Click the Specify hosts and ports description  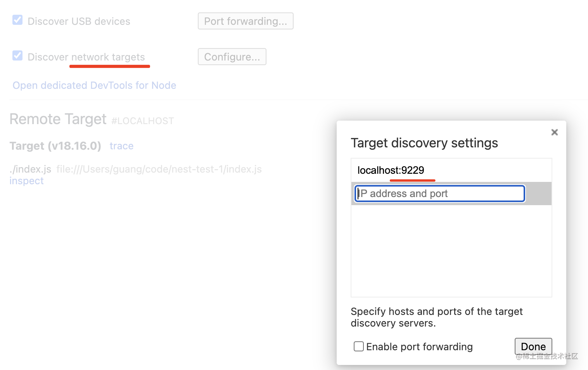[436, 317]
